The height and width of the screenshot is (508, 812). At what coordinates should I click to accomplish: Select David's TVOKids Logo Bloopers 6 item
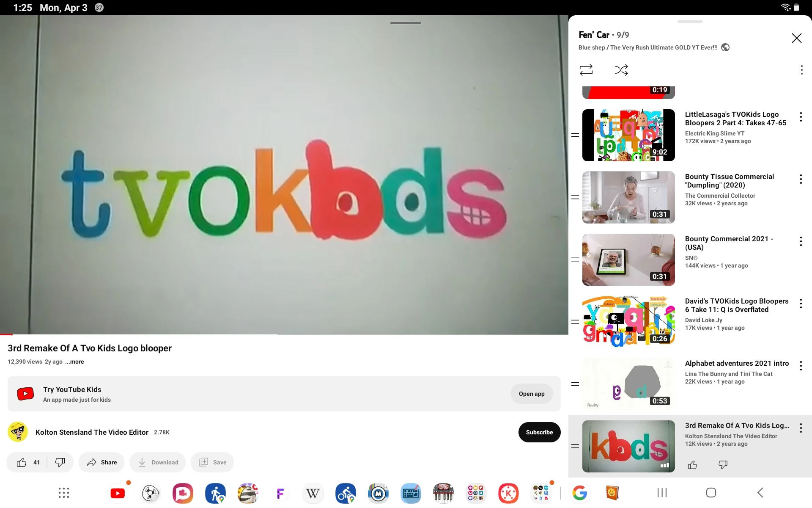pyautogui.click(x=628, y=322)
